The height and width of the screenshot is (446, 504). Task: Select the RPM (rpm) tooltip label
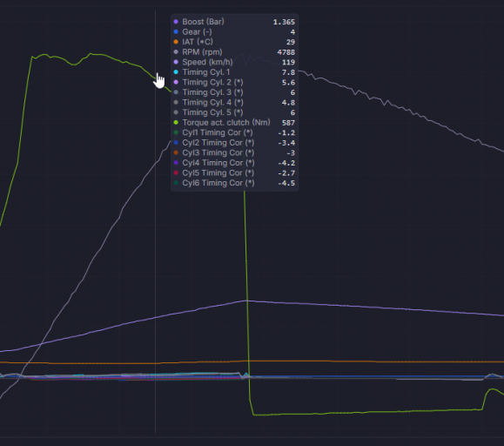click(202, 51)
